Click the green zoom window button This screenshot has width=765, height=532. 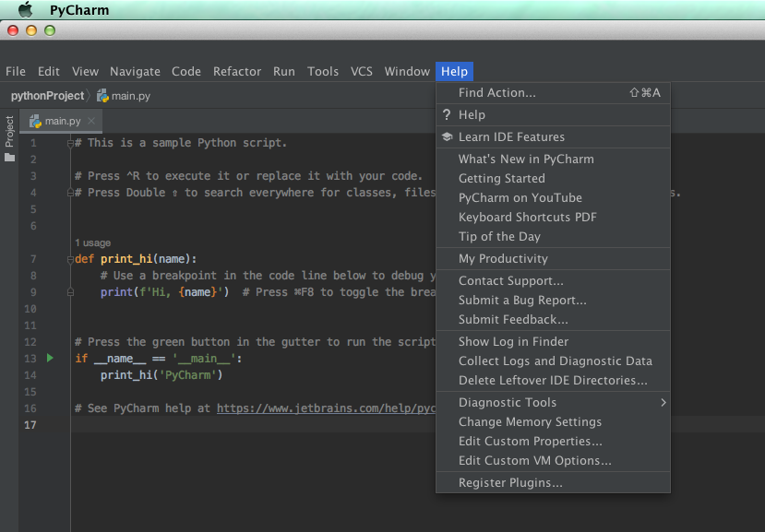(x=50, y=30)
